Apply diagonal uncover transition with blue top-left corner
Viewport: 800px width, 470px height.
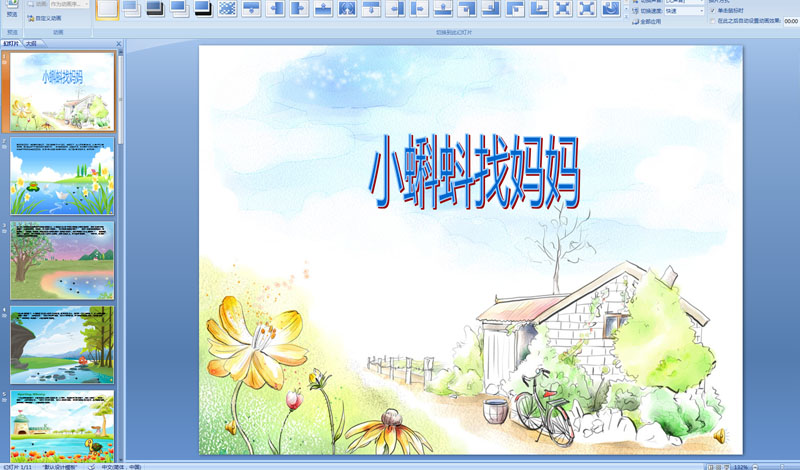(x=515, y=9)
